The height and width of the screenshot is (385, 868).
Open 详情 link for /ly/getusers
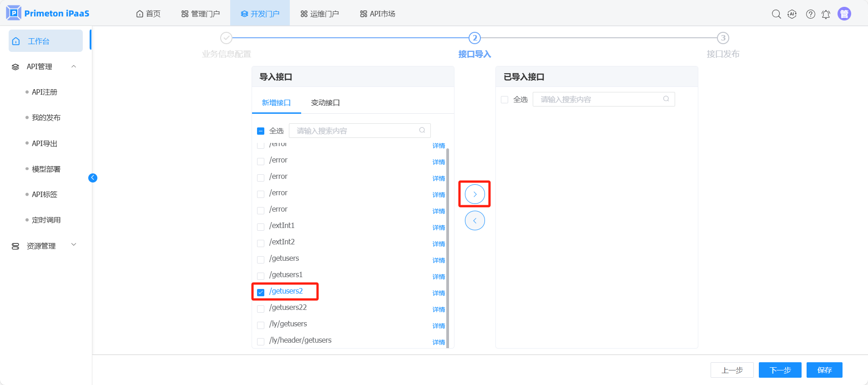point(439,325)
